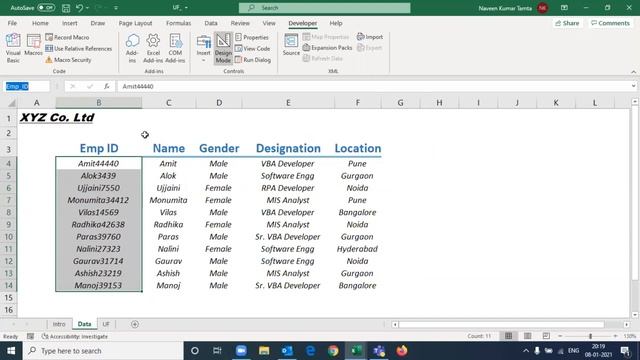Click the zoom out minus button
Screen dimensions: 640x360
tap(560, 336)
